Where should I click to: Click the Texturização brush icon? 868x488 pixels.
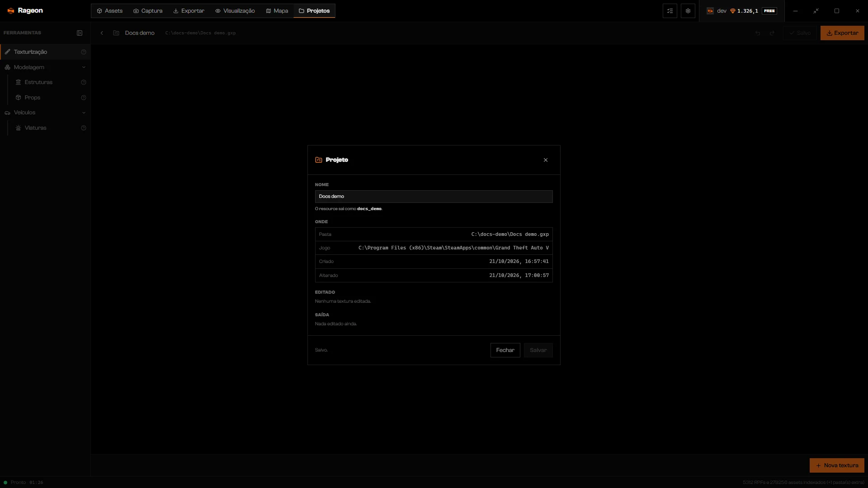point(8,52)
